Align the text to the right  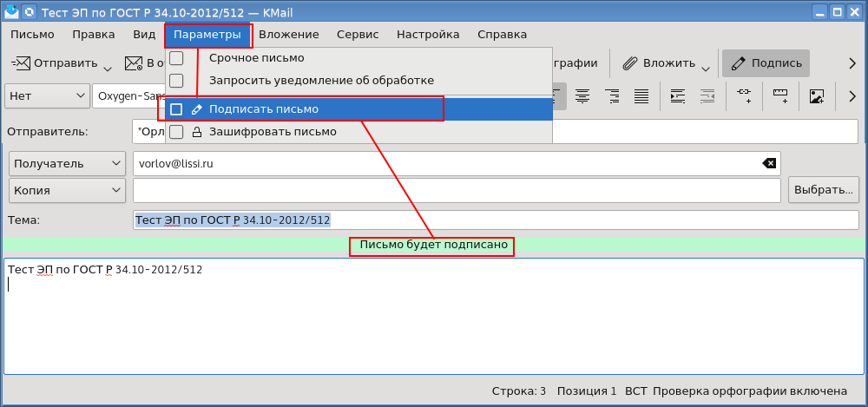(x=612, y=95)
